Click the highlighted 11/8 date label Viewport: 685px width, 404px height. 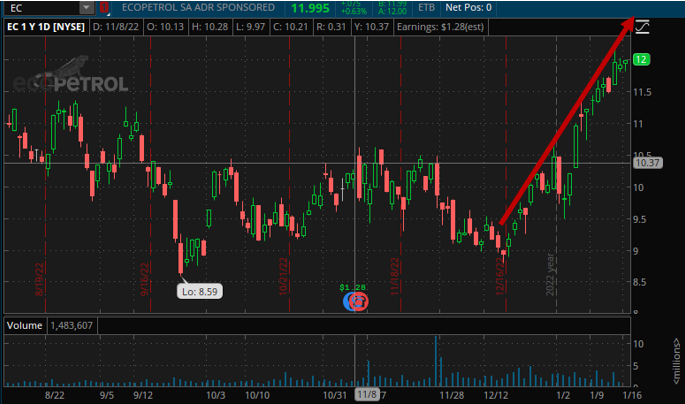tap(367, 395)
